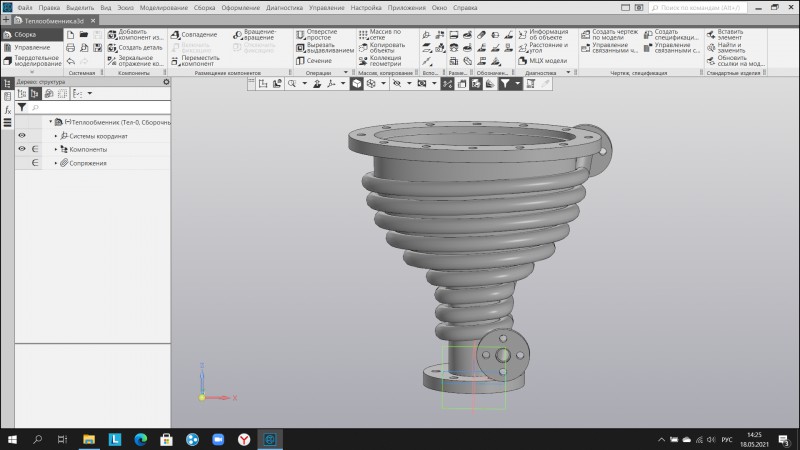Click Создать деталь tool
The width and height of the screenshot is (800, 450).
[135, 47]
